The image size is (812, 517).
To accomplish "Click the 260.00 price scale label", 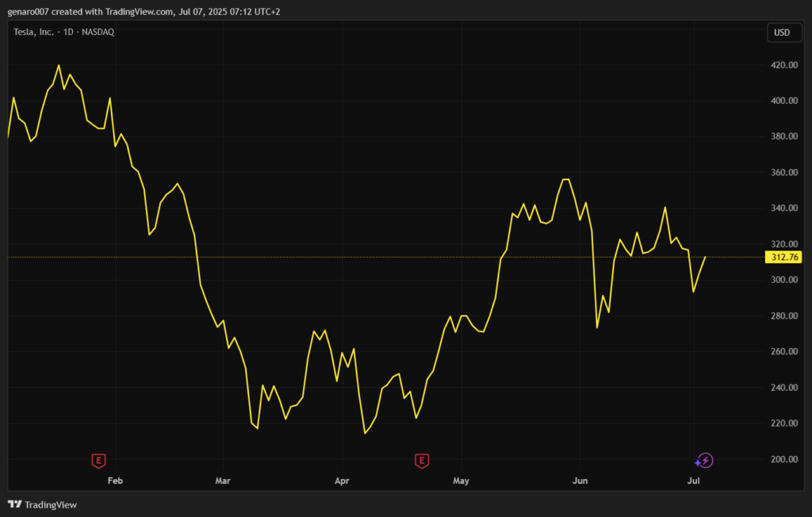I will (x=783, y=351).
